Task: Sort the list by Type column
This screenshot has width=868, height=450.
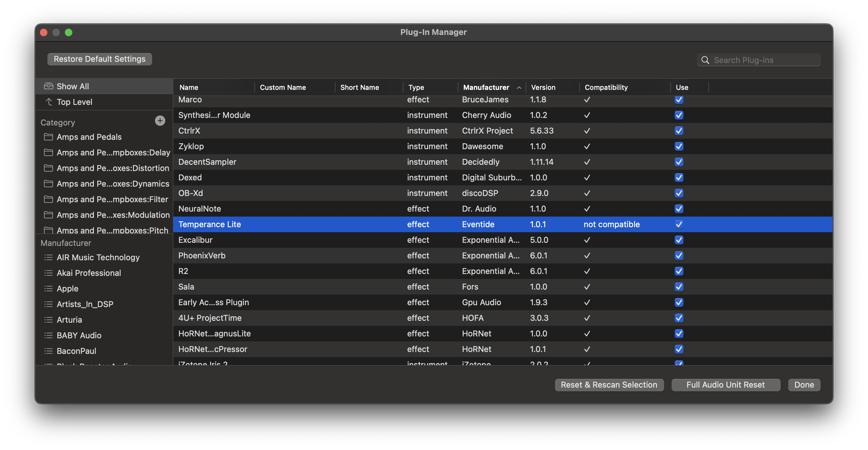Action: coord(416,87)
